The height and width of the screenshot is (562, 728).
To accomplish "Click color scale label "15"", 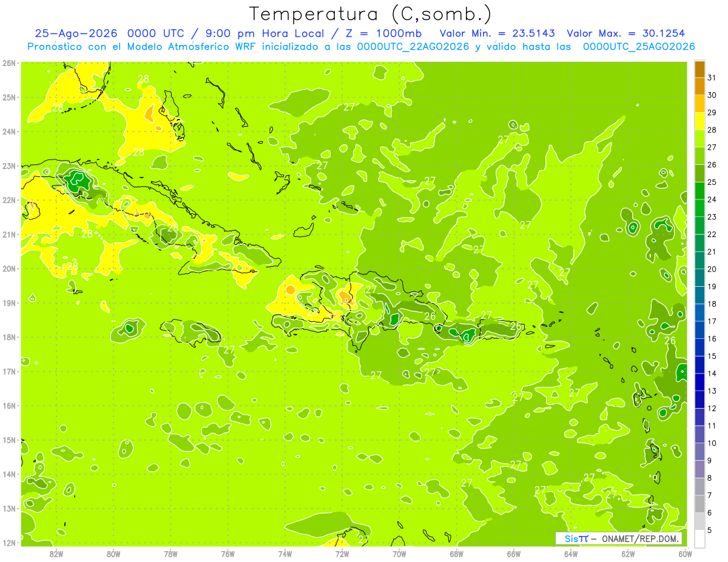I will (x=712, y=356).
